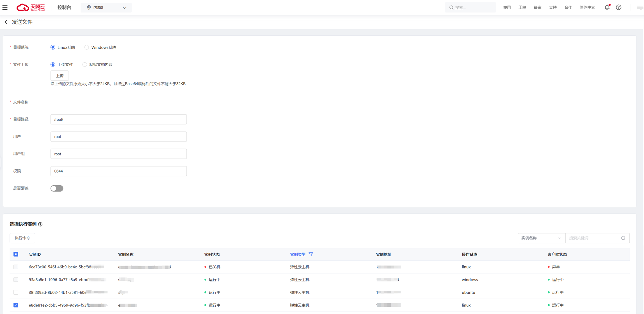644x314 pixels.
Task: Click the 实例类型 column header
Action: 298,254
